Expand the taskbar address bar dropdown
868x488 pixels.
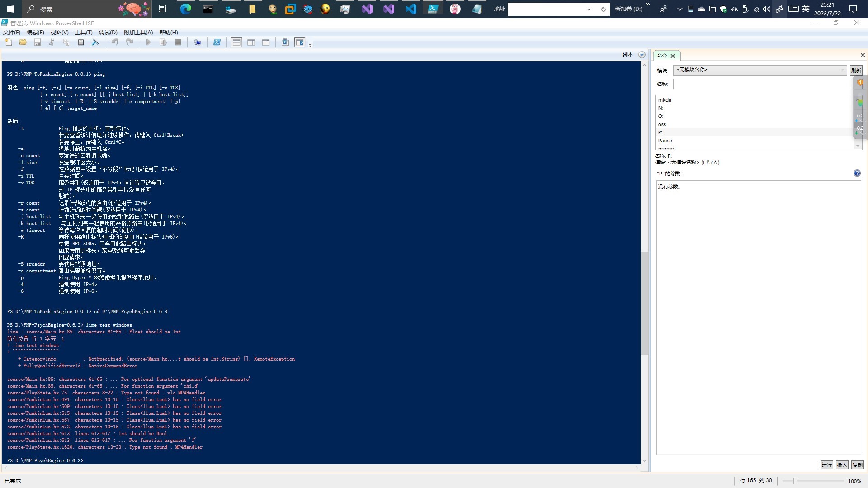coord(588,9)
